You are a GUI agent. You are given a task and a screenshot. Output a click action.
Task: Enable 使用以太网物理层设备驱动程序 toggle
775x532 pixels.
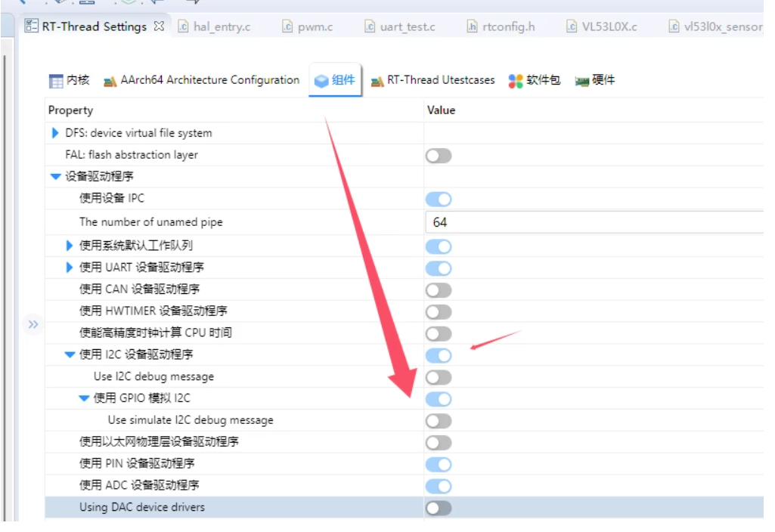pos(439,443)
